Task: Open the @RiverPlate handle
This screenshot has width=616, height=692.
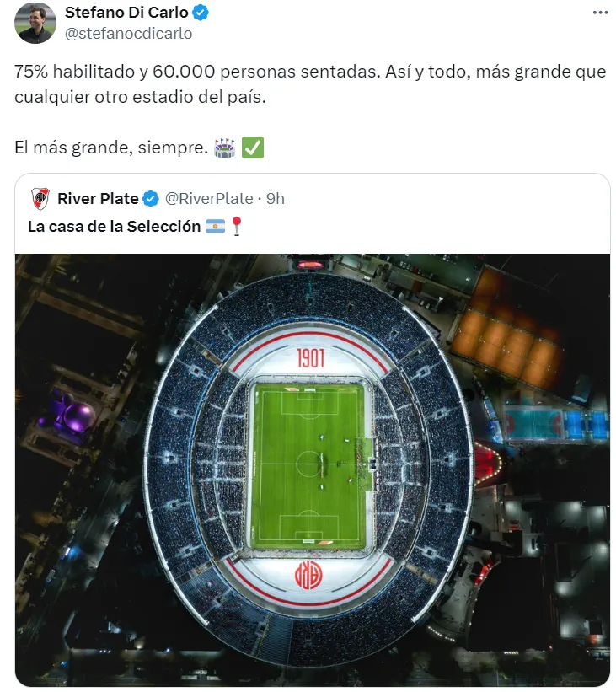Action: click(x=209, y=199)
